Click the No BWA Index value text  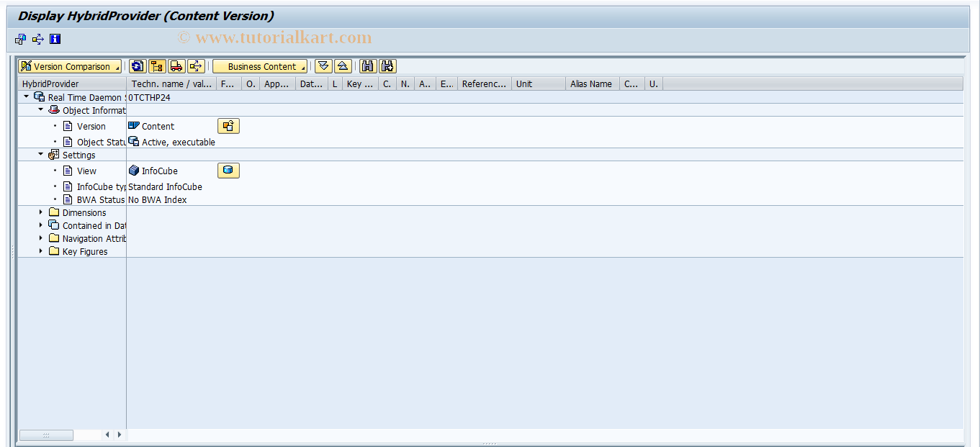[x=157, y=199]
